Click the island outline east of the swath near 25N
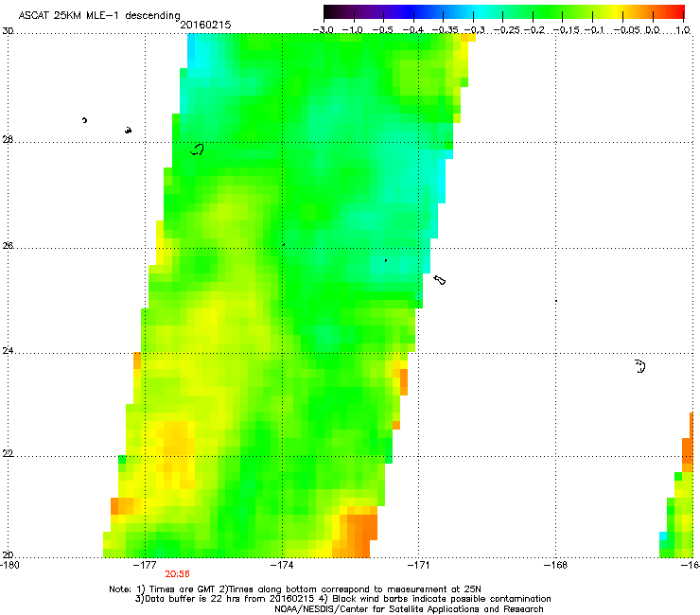700x615 pixels. (440, 280)
